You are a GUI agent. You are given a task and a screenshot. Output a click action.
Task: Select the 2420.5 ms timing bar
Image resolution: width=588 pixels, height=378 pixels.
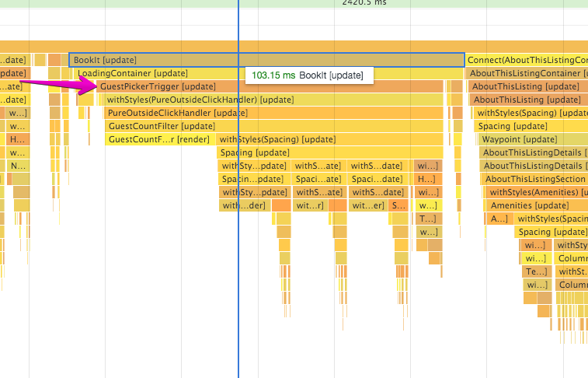294,3
